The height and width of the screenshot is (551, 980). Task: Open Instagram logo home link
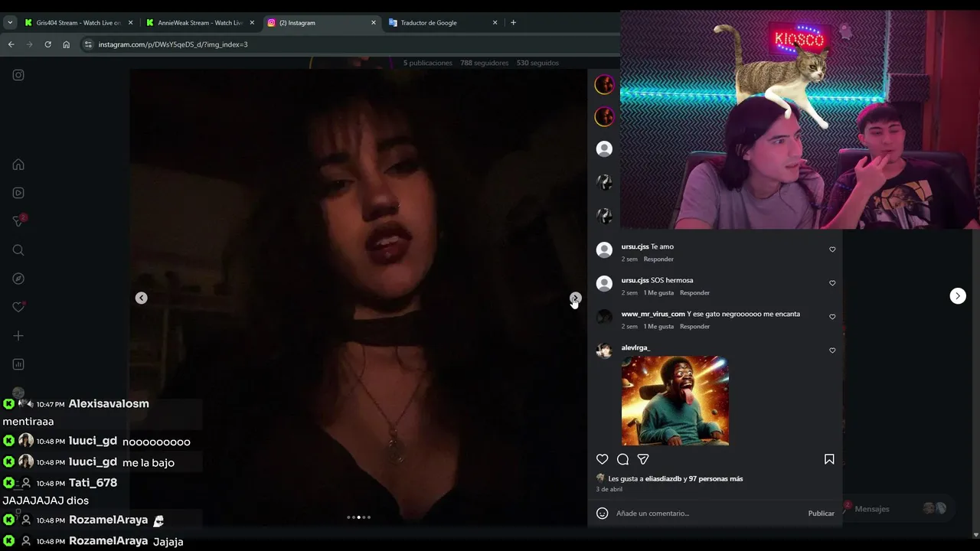18,75
